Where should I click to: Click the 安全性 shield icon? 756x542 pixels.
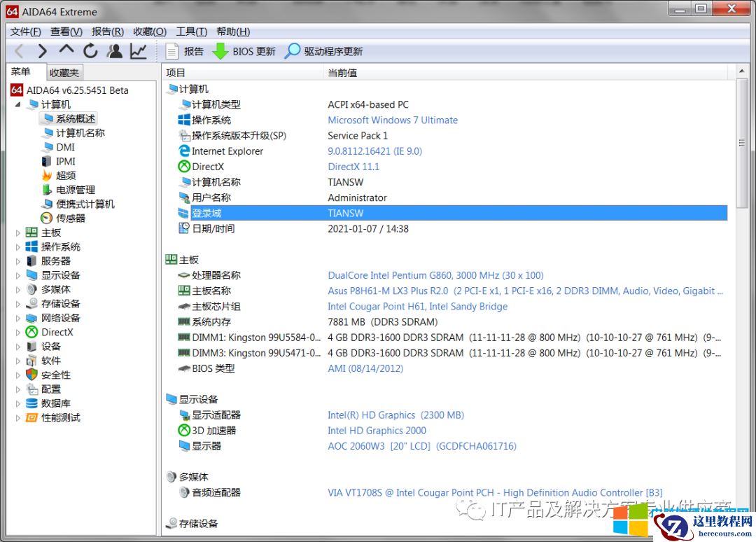31,375
